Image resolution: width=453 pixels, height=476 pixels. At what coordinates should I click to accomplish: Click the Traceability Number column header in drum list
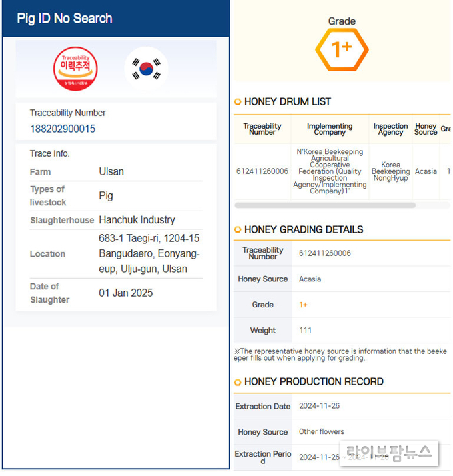coord(262,129)
